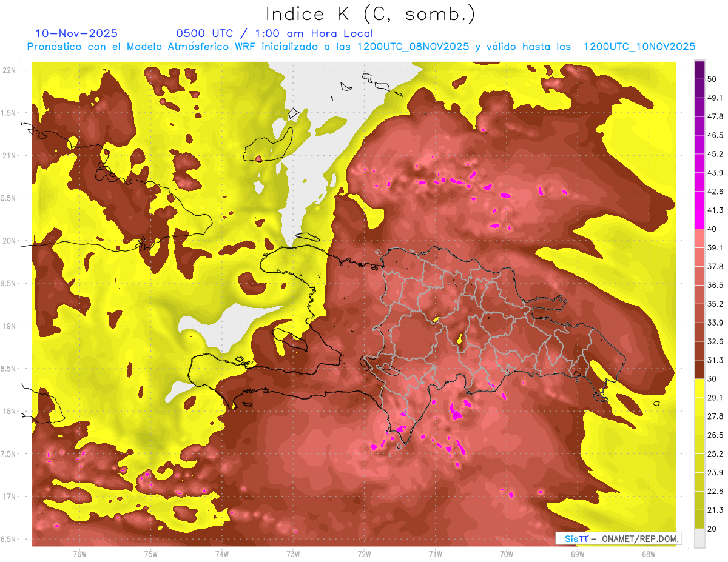Click the 'Indice K (C, somb.)' title

click(371, 15)
